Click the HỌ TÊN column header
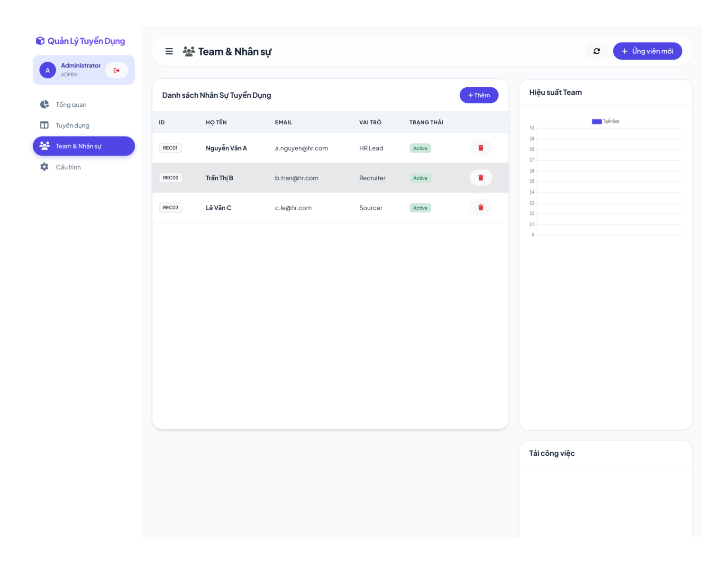The image size is (728, 563). [x=216, y=122]
